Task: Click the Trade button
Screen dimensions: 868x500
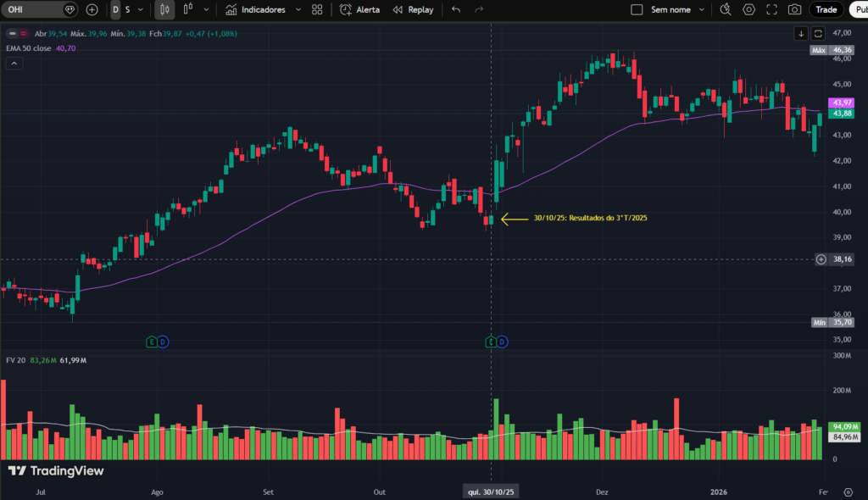Action: 826,9
